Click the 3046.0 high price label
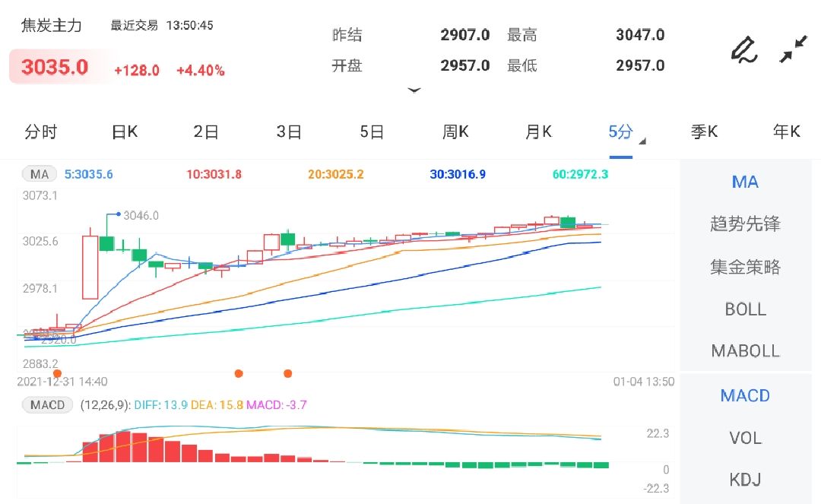 click(x=141, y=216)
